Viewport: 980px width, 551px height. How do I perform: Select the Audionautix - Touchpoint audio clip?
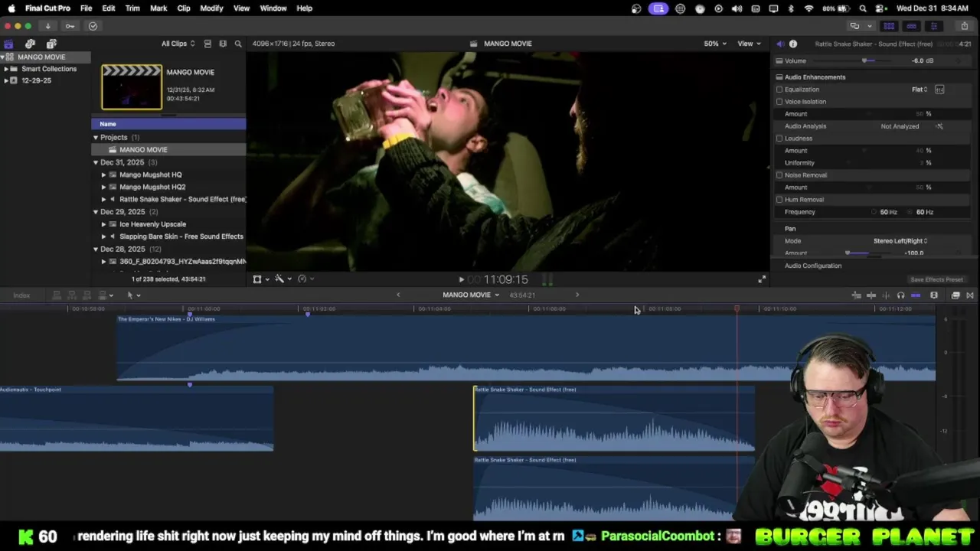pos(136,419)
